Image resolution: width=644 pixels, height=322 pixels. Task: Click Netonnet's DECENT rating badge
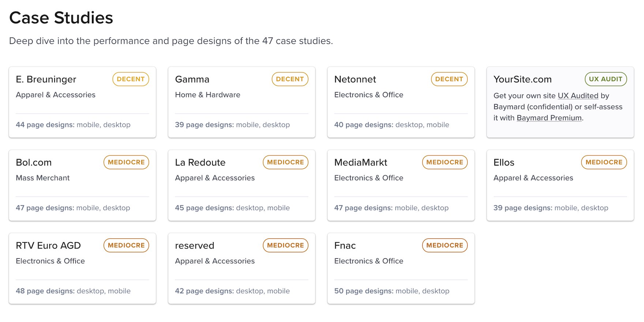pos(449,79)
